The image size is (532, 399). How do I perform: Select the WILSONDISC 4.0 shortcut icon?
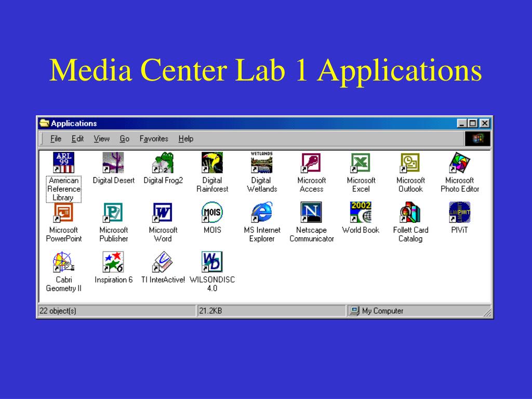click(212, 262)
